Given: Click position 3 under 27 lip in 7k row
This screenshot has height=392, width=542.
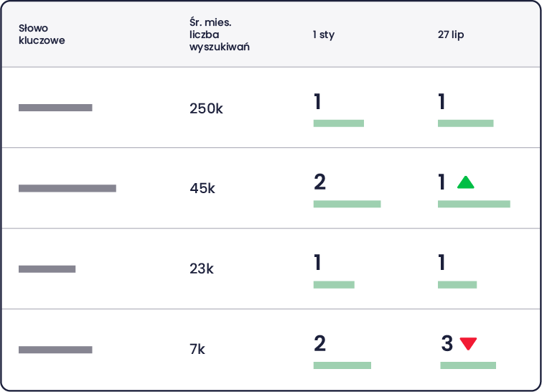Looking at the screenshot, I should [447, 343].
